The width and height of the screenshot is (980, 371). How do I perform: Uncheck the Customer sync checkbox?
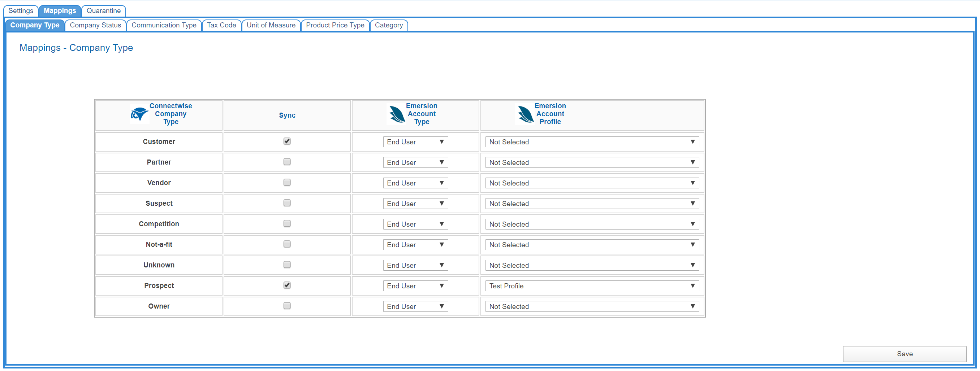pos(287,141)
